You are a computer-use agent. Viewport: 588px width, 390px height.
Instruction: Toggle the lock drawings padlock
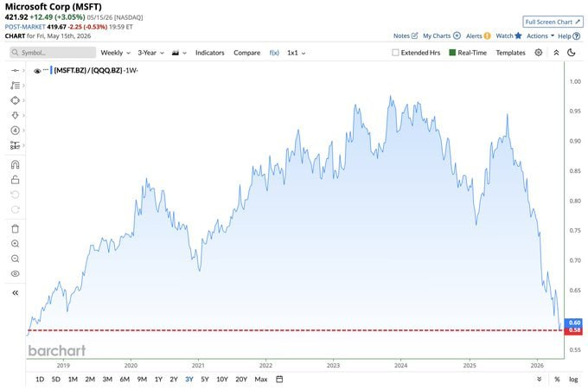tap(15, 180)
